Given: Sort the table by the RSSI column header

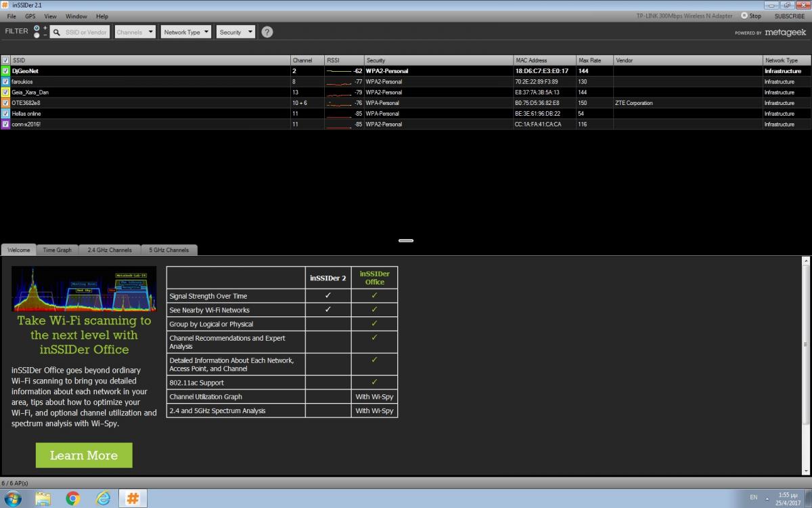Looking at the screenshot, I should 344,60.
